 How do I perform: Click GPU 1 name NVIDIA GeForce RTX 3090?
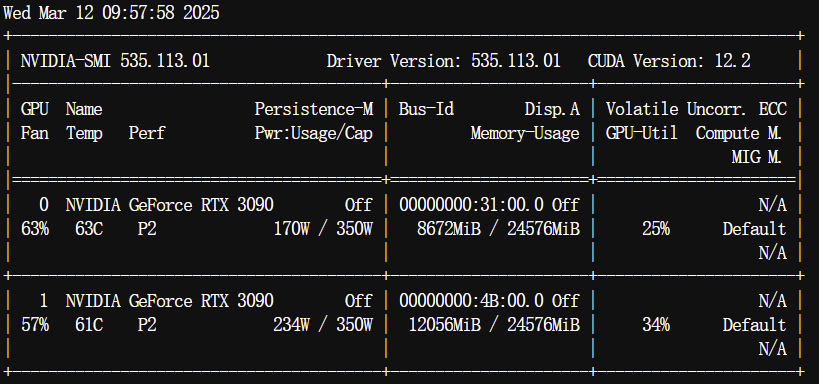tap(170, 301)
